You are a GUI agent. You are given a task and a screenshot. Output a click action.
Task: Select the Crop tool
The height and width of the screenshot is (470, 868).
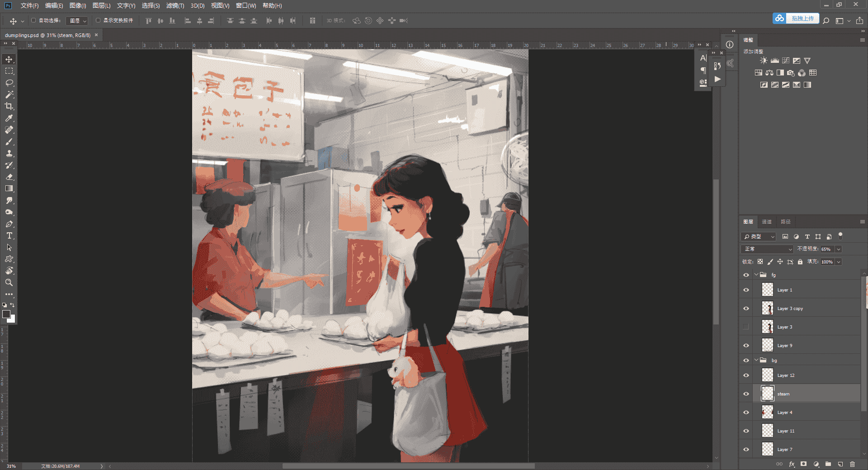pyautogui.click(x=9, y=106)
